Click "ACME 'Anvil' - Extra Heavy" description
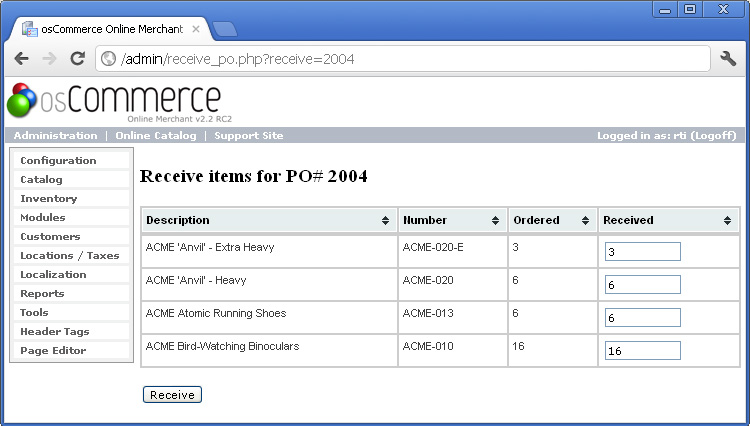This screenshot has height=426, width=750. pos(210,247)
